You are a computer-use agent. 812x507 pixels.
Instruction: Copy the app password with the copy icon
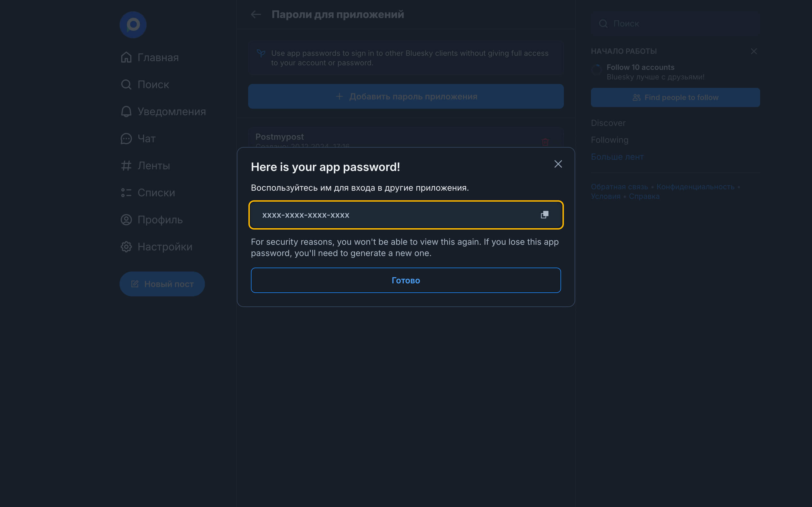point(544,215)
